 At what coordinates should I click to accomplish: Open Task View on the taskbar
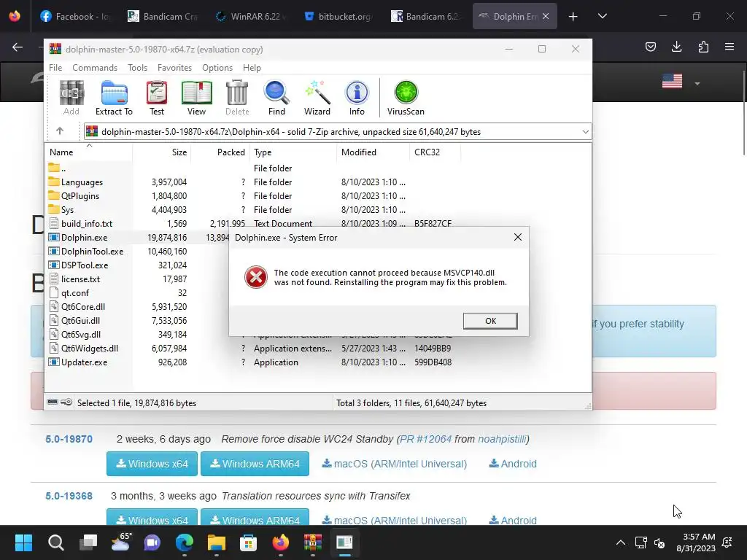pos(88,542)
